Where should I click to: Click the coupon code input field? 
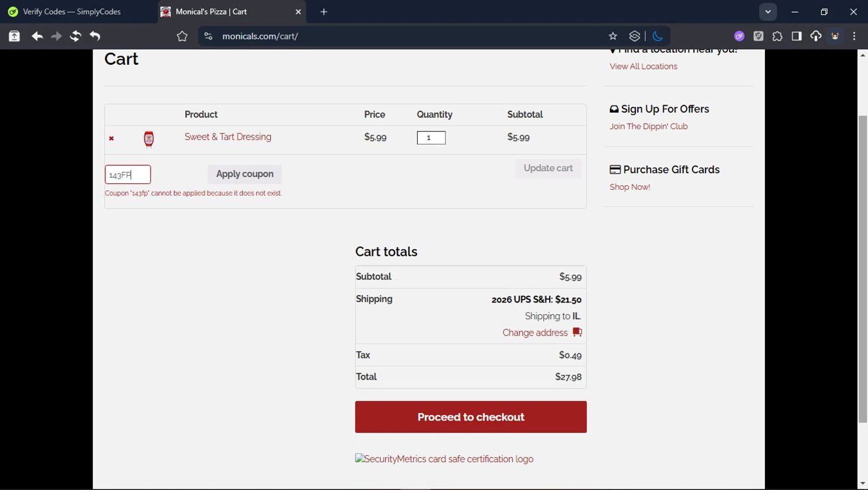(x=128, y=175)
